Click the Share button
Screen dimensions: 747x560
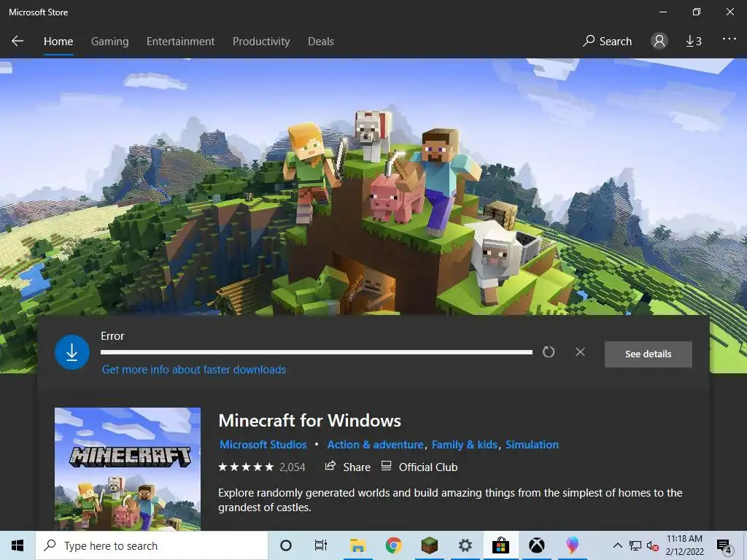click(x=347, y=467)
